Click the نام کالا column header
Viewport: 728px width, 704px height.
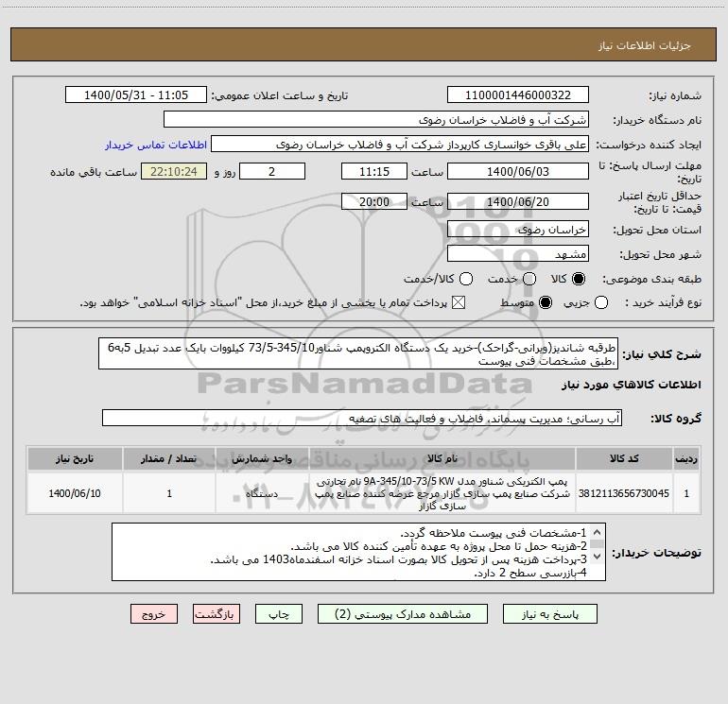click(442, 458)
